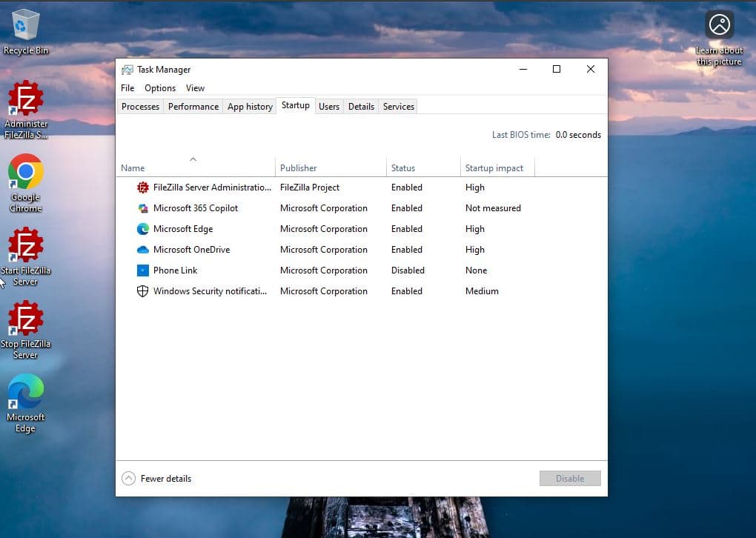756x538 pixels.
Task: Click the Learn about this picture icon
Action: [719, 26]
